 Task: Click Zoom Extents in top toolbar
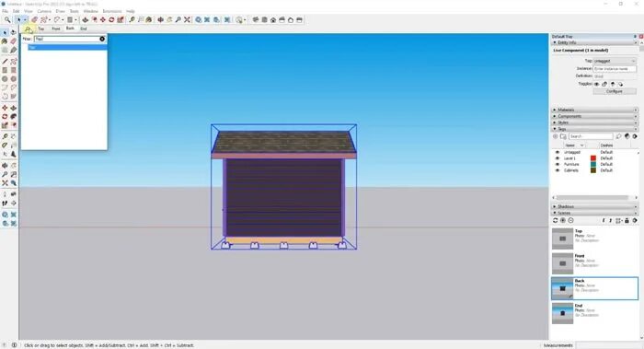tap(187, 19)
